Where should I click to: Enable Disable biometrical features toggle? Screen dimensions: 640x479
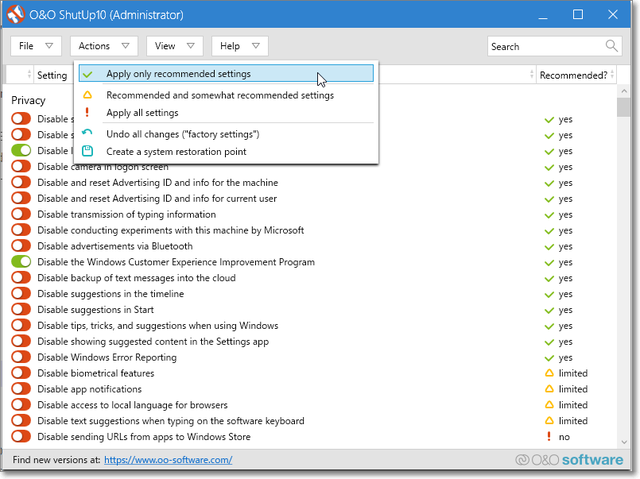pos(21,373)
